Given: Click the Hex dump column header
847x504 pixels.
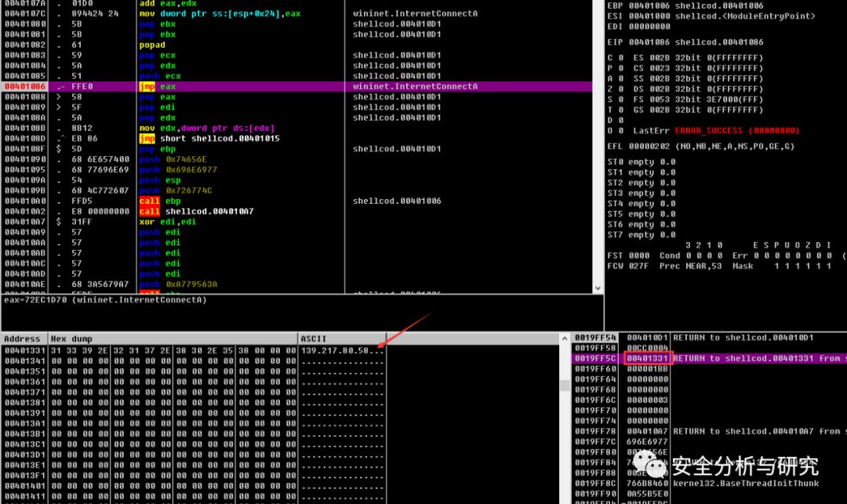Looking at the screenshot, I should [x=173, y=339].
